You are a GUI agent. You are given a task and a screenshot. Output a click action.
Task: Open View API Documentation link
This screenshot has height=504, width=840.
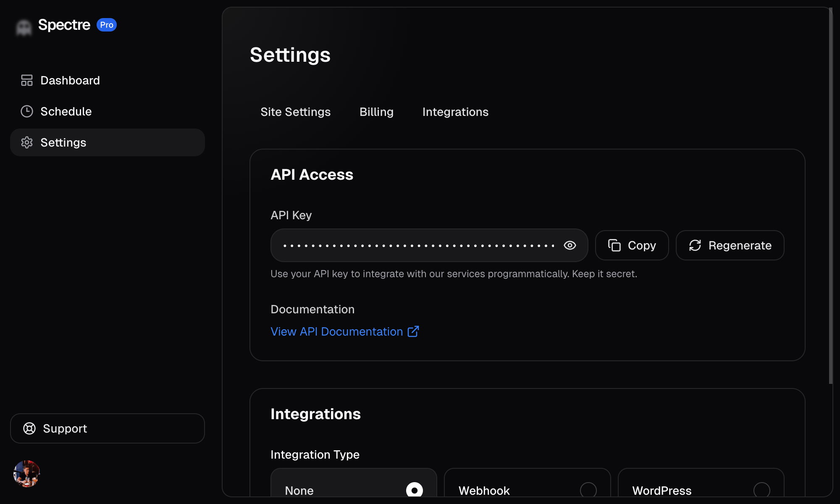click(336, 331)
